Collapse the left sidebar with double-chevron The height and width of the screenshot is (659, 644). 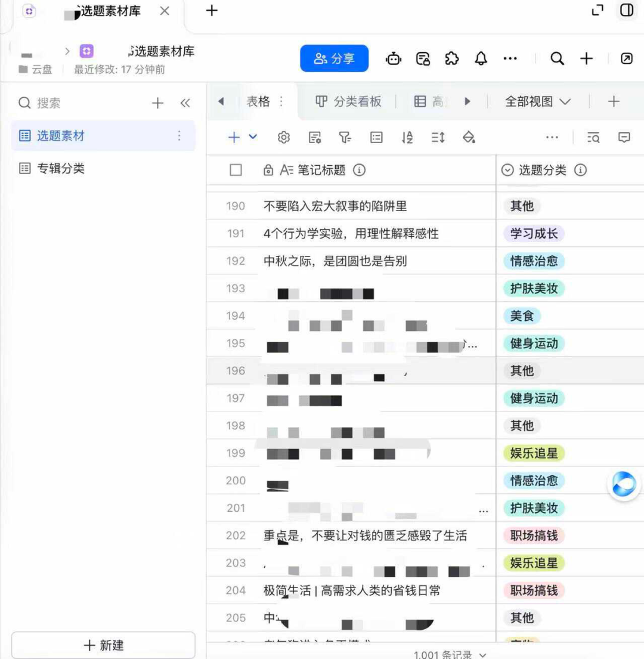coord(185,103)
